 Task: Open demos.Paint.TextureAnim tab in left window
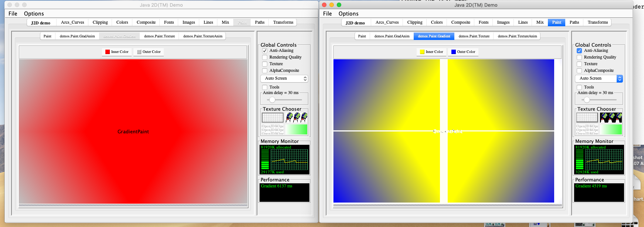[203, 36]
